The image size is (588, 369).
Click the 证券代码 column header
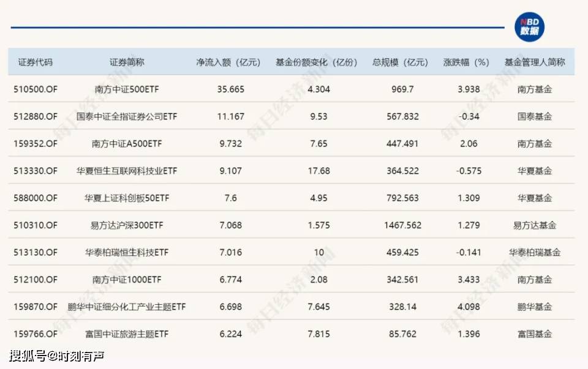pos(35,61)
